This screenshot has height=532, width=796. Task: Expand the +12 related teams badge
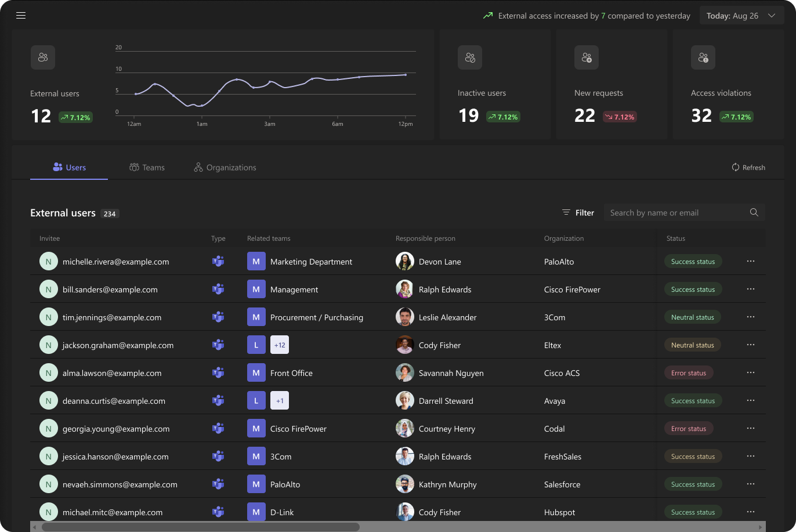(280, 345)
